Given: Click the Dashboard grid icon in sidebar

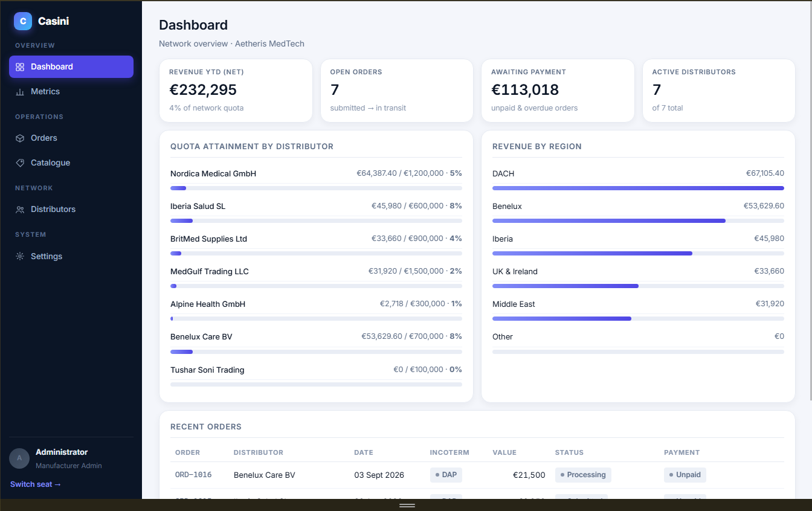Looking at the screenshot, I should [x=20, y=67].
